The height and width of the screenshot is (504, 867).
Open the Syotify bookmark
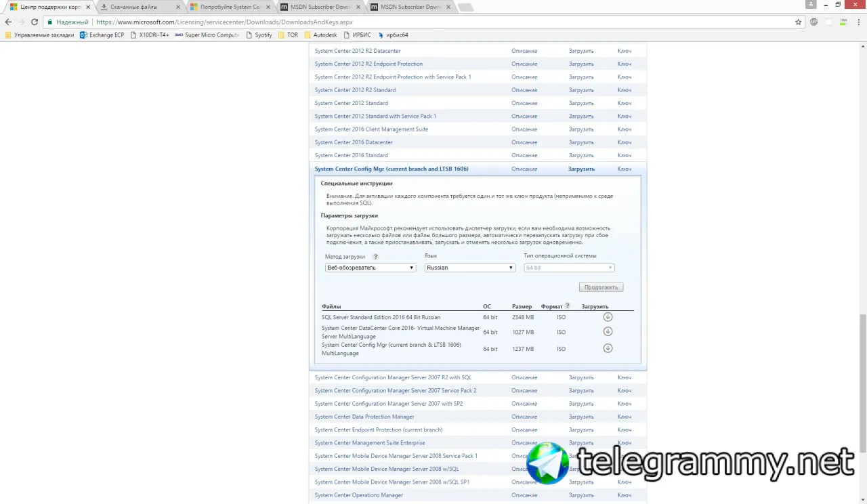(x=259, y=35)
